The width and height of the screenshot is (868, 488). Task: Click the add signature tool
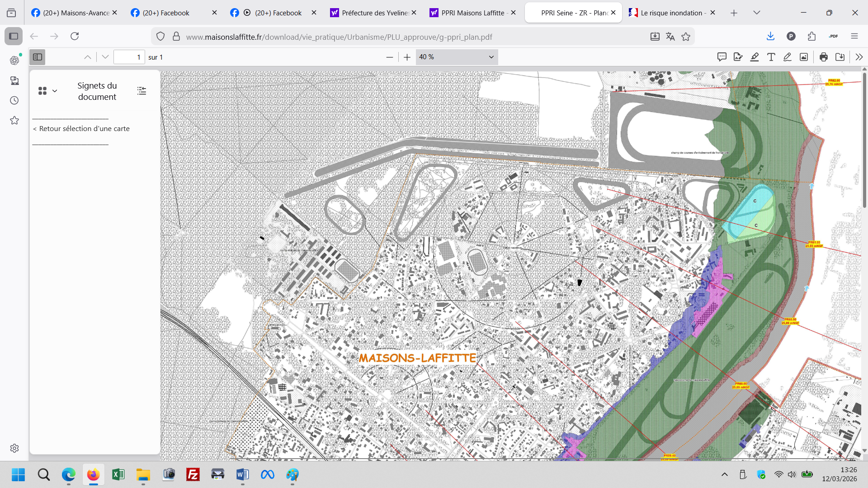[738, 57]
